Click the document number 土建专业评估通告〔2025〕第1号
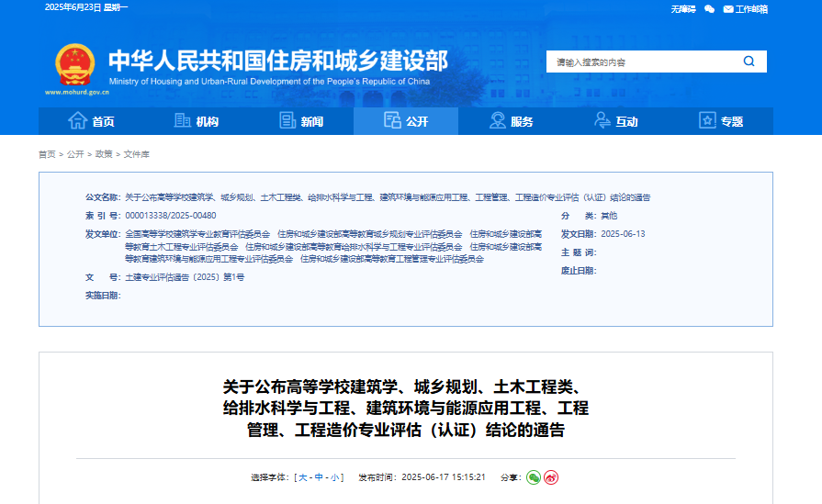The image size is (822, 504). (185, 277)
